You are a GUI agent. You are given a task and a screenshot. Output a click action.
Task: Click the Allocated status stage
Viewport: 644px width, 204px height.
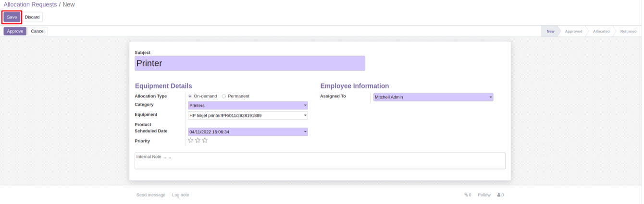coord(601,32)
